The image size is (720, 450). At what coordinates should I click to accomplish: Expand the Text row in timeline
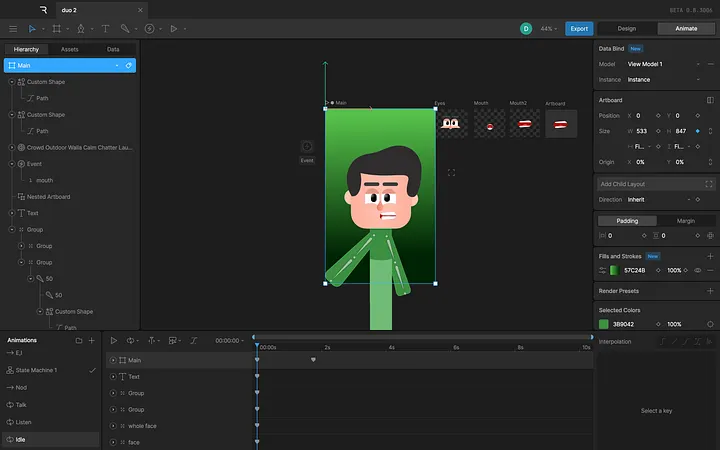[x=113, y=377]
